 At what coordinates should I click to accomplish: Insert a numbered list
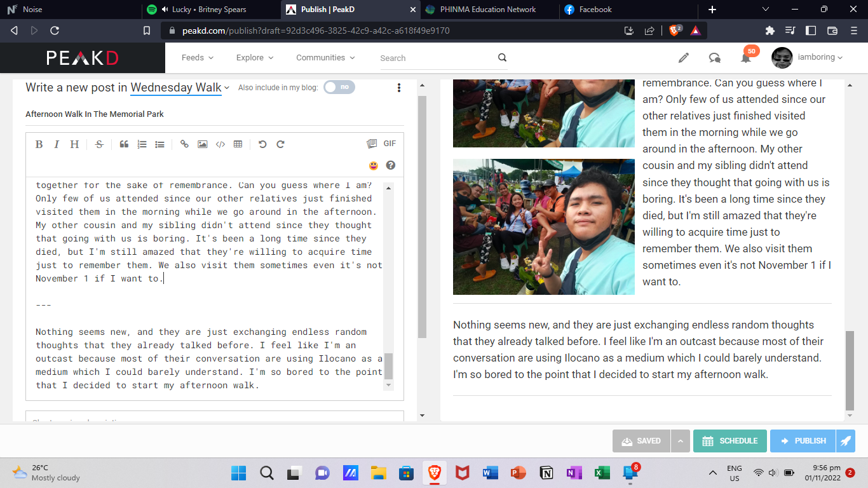pyautogui.click(x=142, y=144)
